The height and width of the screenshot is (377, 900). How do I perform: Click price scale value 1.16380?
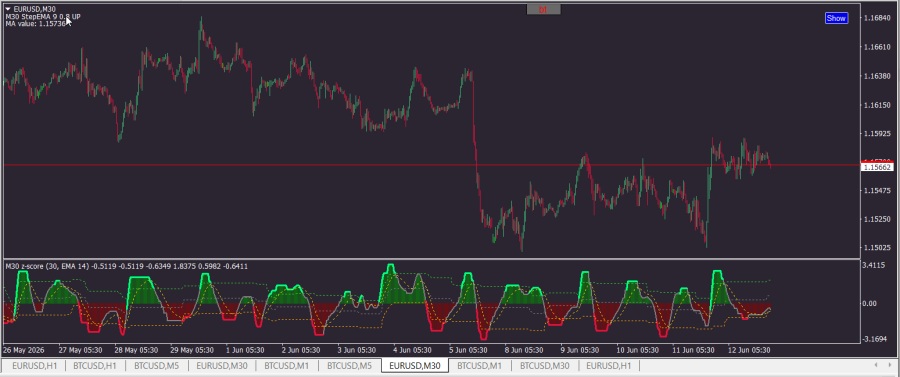pos(876,76)
